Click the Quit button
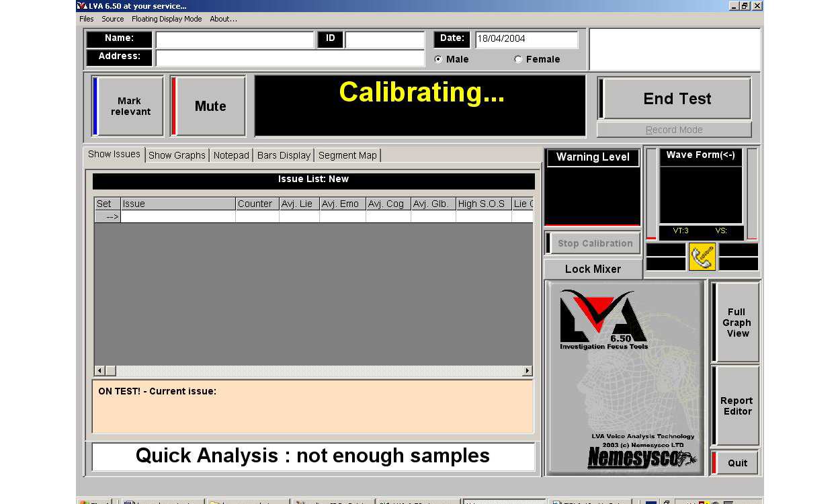 pyautogui.click(x=737, y=463)
